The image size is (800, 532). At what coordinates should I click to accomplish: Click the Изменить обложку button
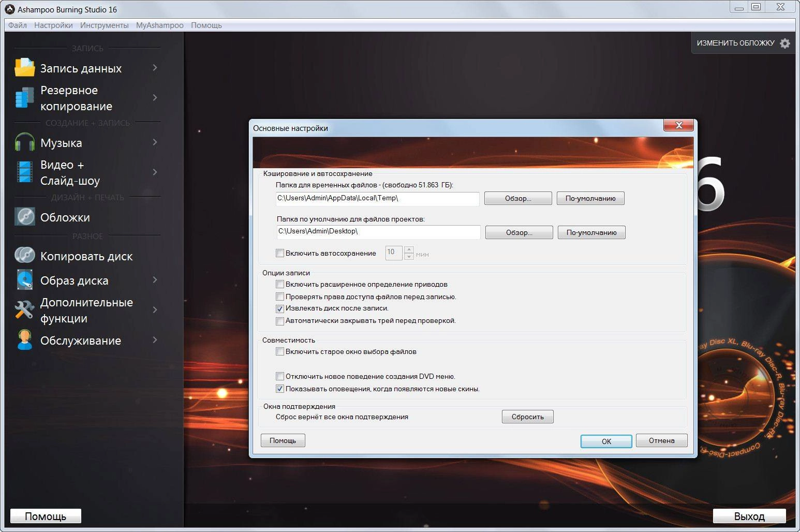coord(743,43)
